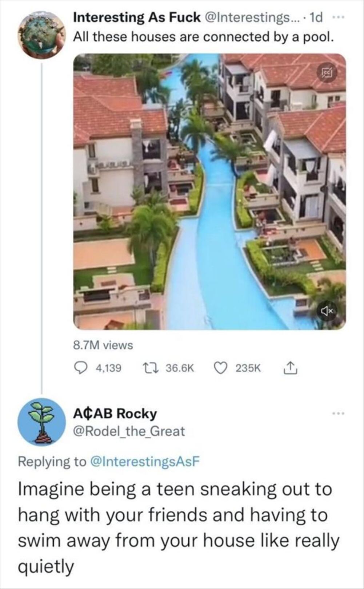Viewport: 364px width, 589px height.
Task: Open the A¢AB Rocky display name
Action: pos(115,414)
